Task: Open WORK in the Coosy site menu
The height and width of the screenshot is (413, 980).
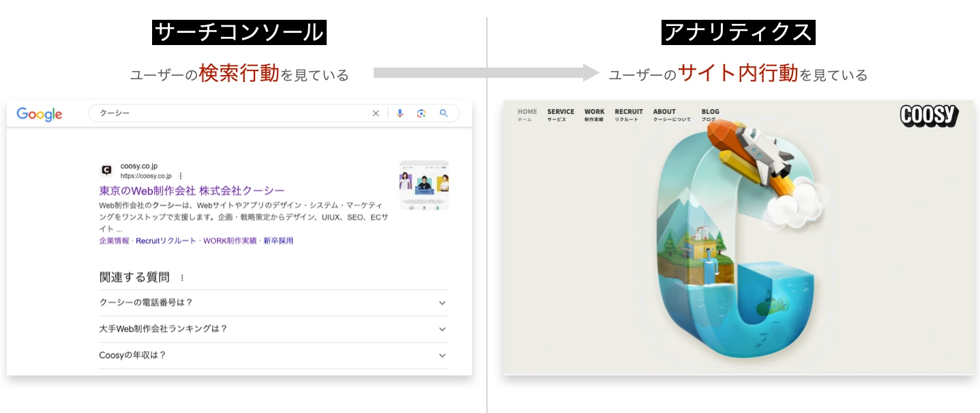Action: (x=594, y=115)
